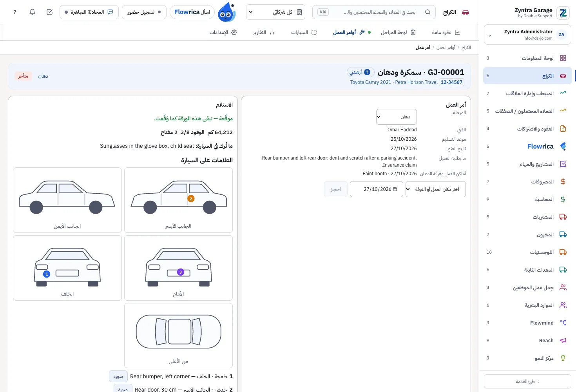Click blue marker 1 on rear car diagram
This screenshot has height=392, width=576.
point(47,274)
